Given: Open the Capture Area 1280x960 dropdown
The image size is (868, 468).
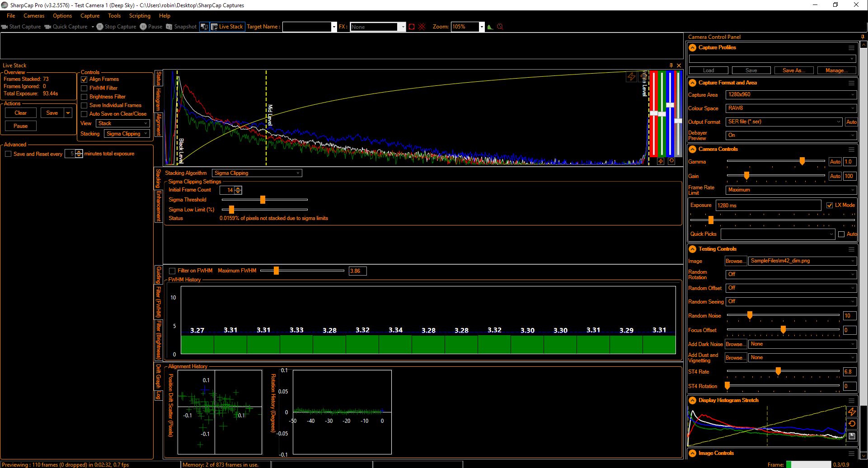Looking at the screenshot, I should tap(791, 95).
